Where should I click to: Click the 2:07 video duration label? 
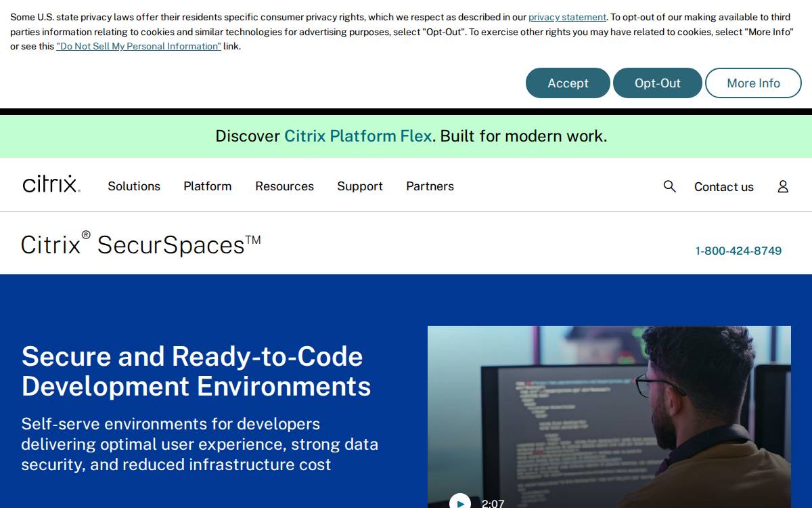click(x=493, y=503)
